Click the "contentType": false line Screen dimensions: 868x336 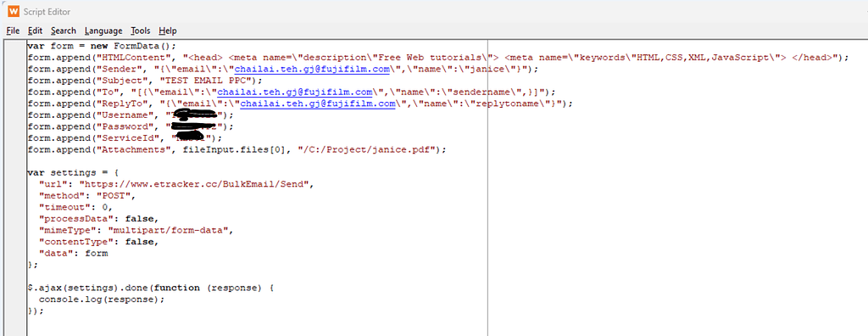98,242
